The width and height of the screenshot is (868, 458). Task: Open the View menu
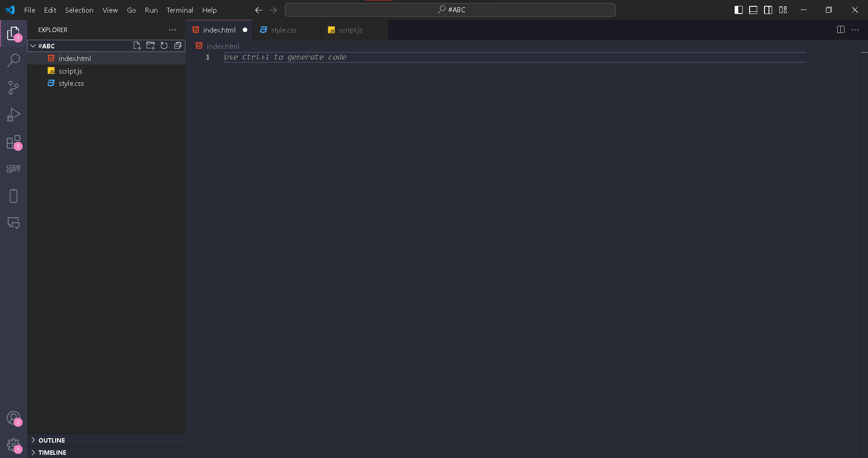pos(110,10)
